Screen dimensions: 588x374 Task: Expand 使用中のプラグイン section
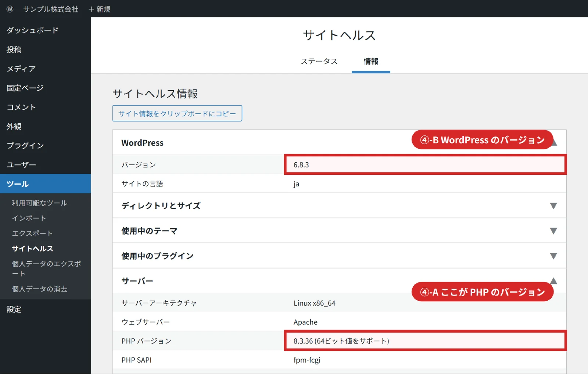[339, 256]
